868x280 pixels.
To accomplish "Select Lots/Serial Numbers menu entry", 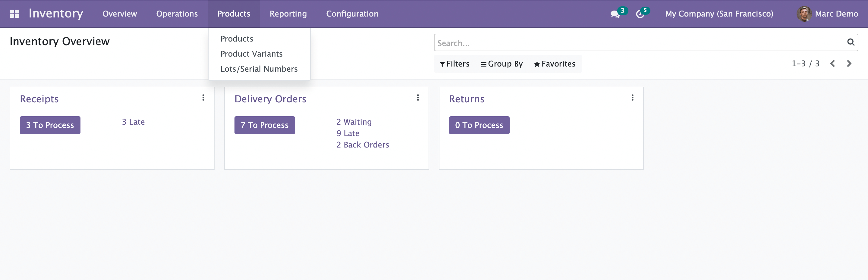I will tap(259, 69).
